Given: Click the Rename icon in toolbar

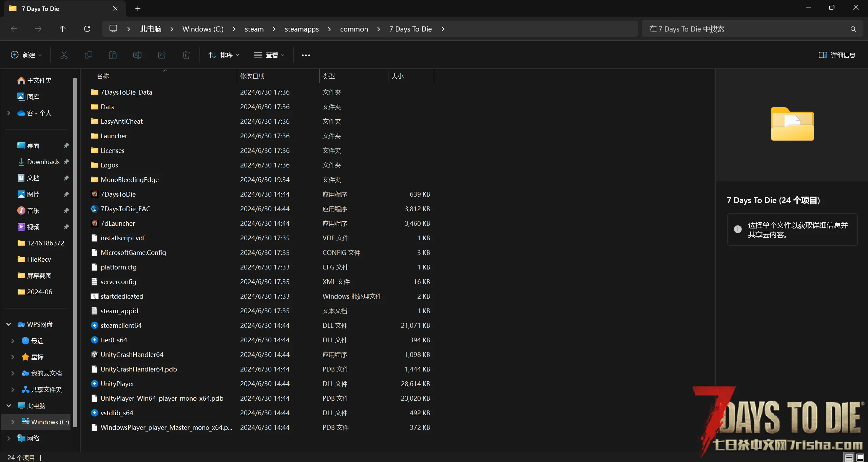Looking at the screenshot, I should click(137, 55).
